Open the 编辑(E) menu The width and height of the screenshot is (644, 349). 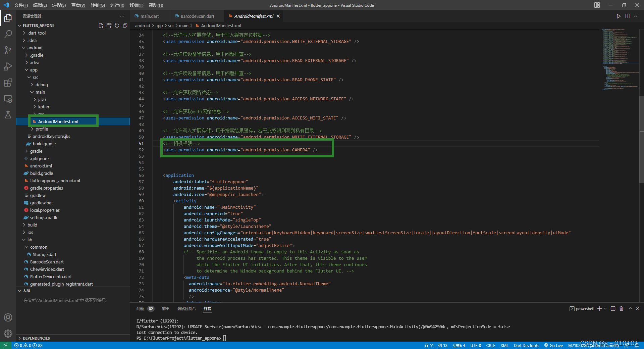[40, 5]
